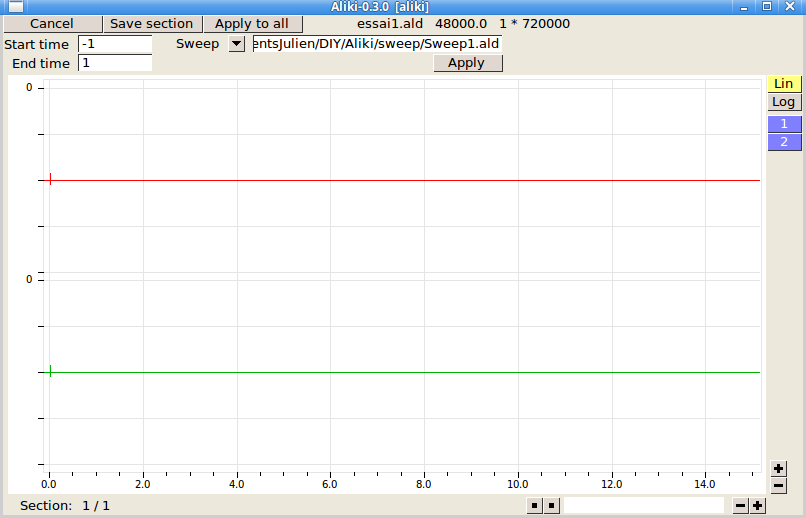Toggle channel 2 trace visibility

(x=784, y=142)
